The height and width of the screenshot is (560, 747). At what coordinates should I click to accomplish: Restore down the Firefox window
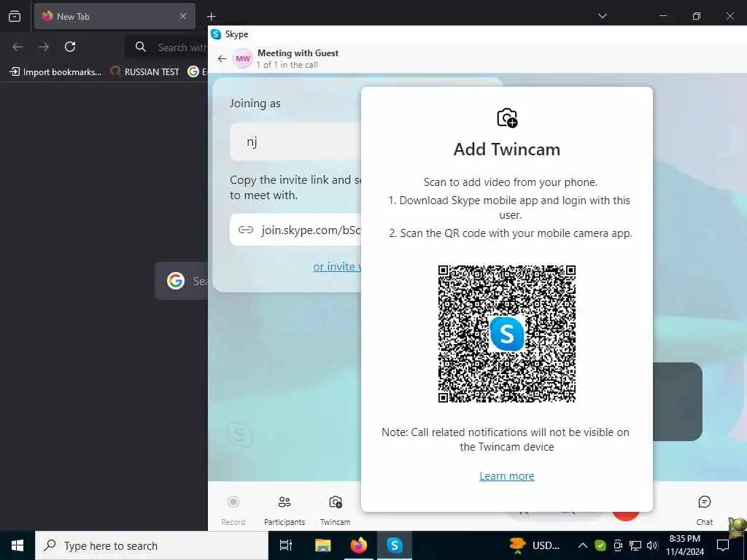[x=697, y=16]
